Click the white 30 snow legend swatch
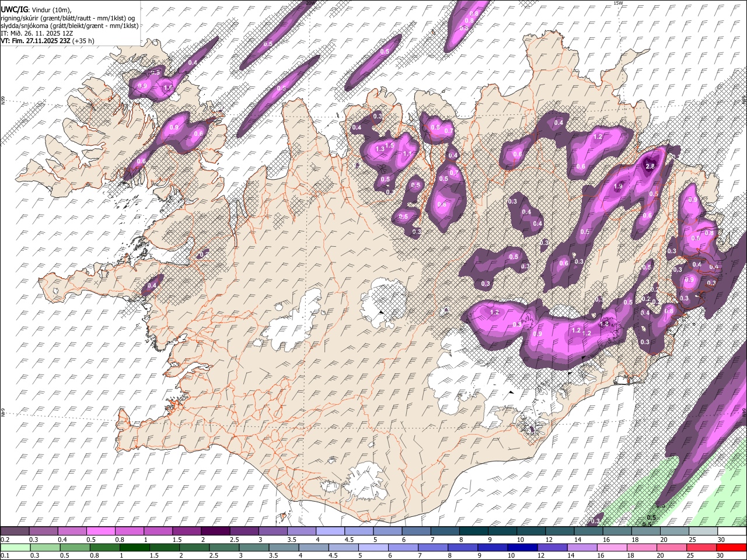Image resolution: width=747 pixels, height=560 pixels. tap(732, 531)
